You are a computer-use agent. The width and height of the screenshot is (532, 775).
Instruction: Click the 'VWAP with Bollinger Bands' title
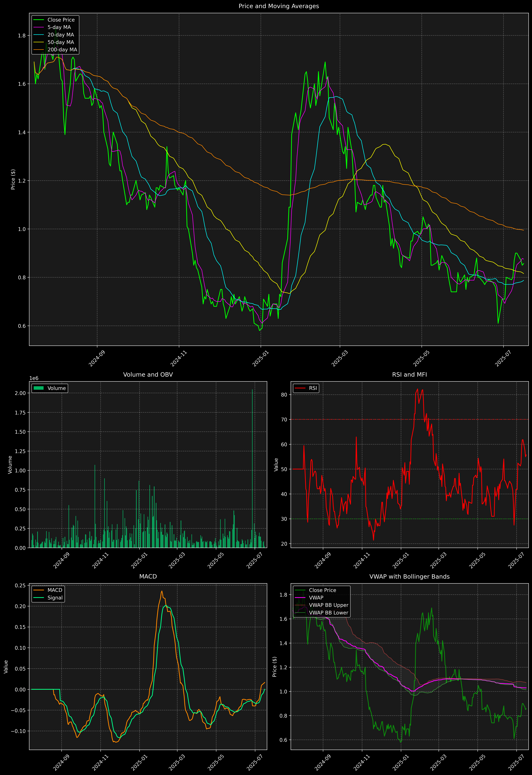(x=409, y=577)
